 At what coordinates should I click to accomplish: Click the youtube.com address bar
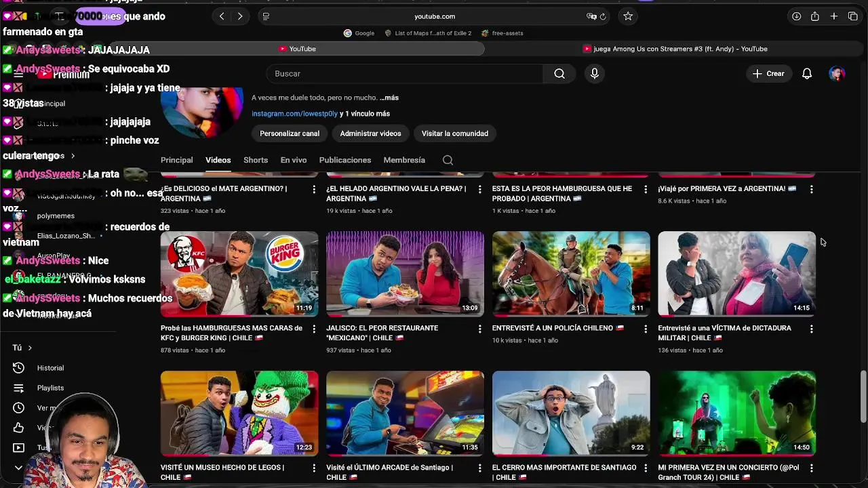434,16
